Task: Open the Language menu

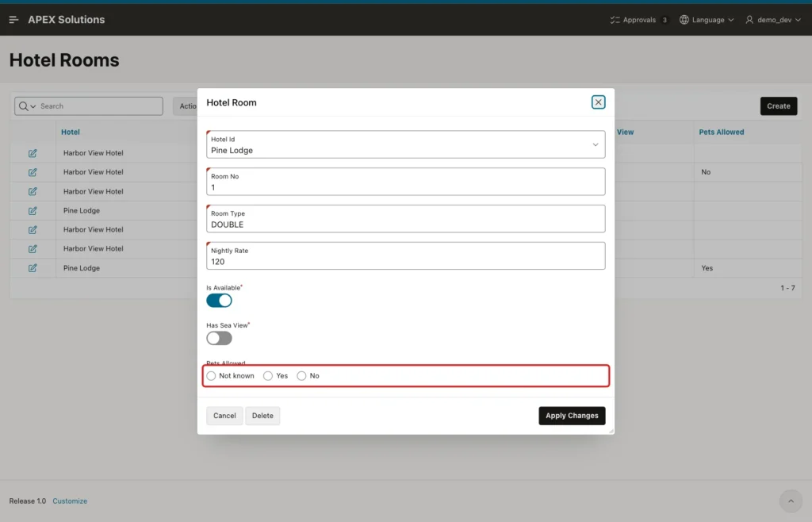Action: click(x=707, y=20)
